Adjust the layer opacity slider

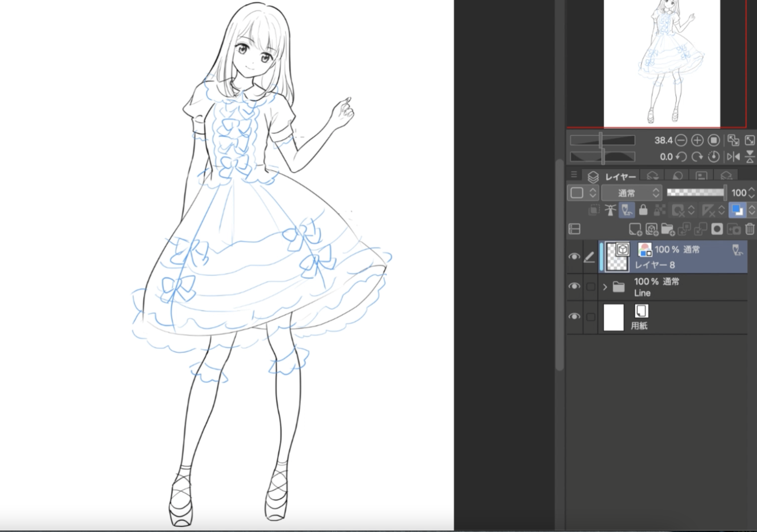tap(695, 193)
